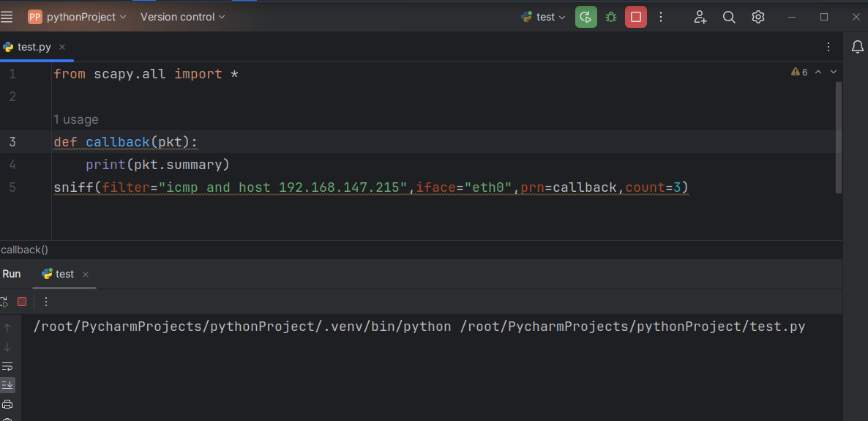Viewport: 868px width, 421px height.
Task: Start debugging with the bug icon
Action: coord(610,17)
